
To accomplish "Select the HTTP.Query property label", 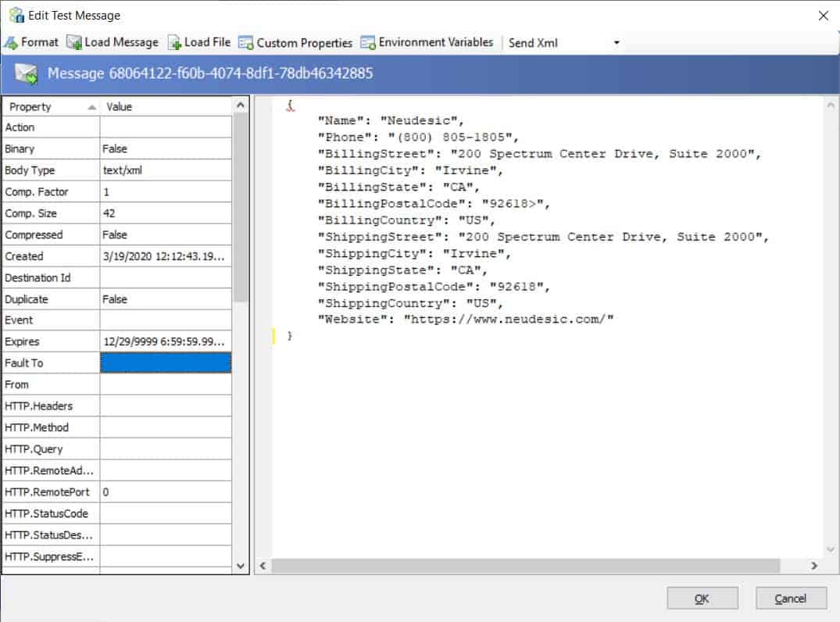I will click(x=34, y=449).
